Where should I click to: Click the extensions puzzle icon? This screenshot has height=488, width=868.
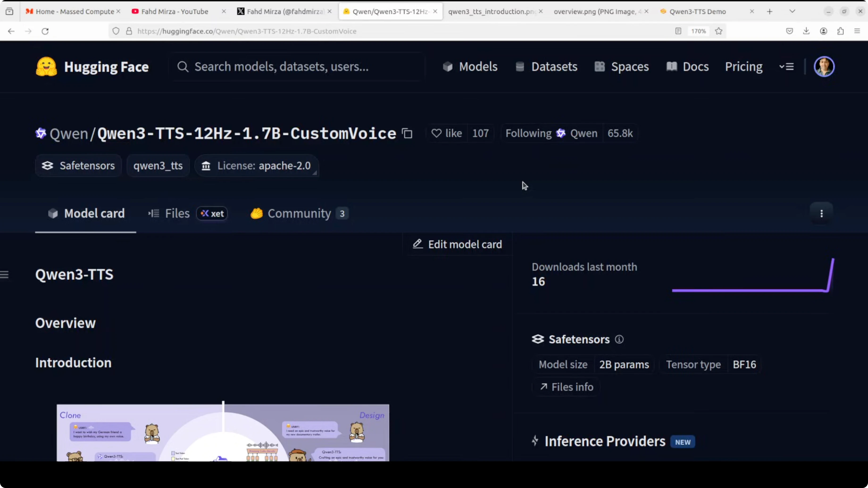[x=840, y=31]
